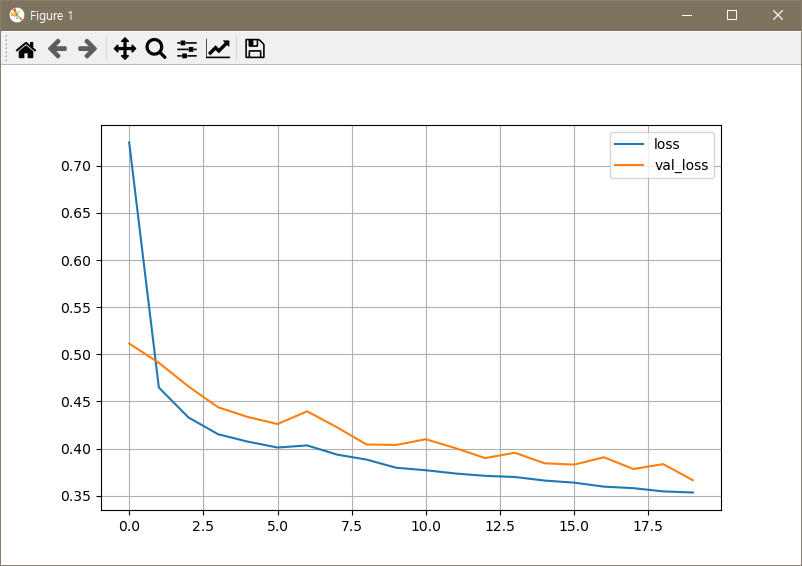Click the y-axis tick label 0.70

[76, 166]
